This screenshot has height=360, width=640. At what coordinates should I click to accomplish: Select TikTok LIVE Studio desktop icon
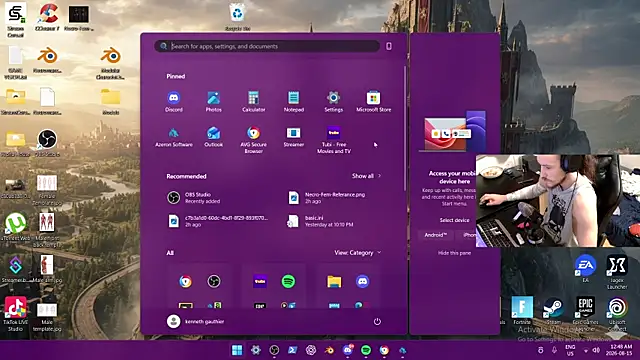pyautogui.click(x=16, y=314)
